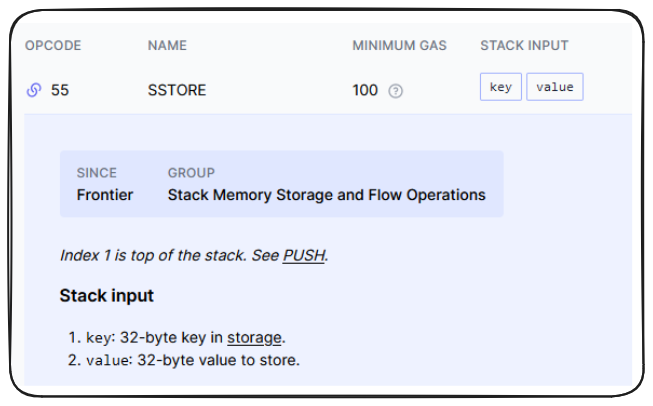Click the STACK INPUT column header
The image size is (653, 406).
(x=524, y=46)
